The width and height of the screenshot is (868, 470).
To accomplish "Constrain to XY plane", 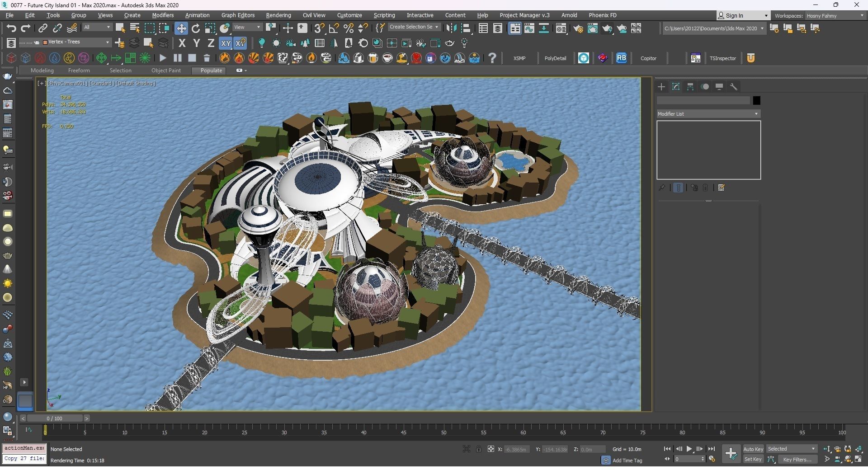I will click(225, 43).
